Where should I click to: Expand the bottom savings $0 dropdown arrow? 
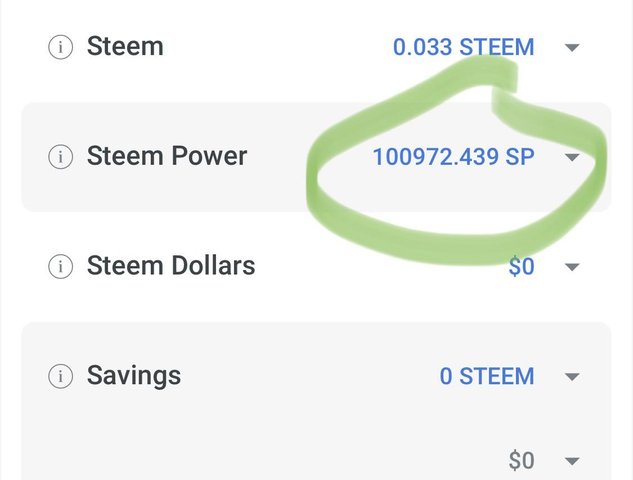click(572, 461)
